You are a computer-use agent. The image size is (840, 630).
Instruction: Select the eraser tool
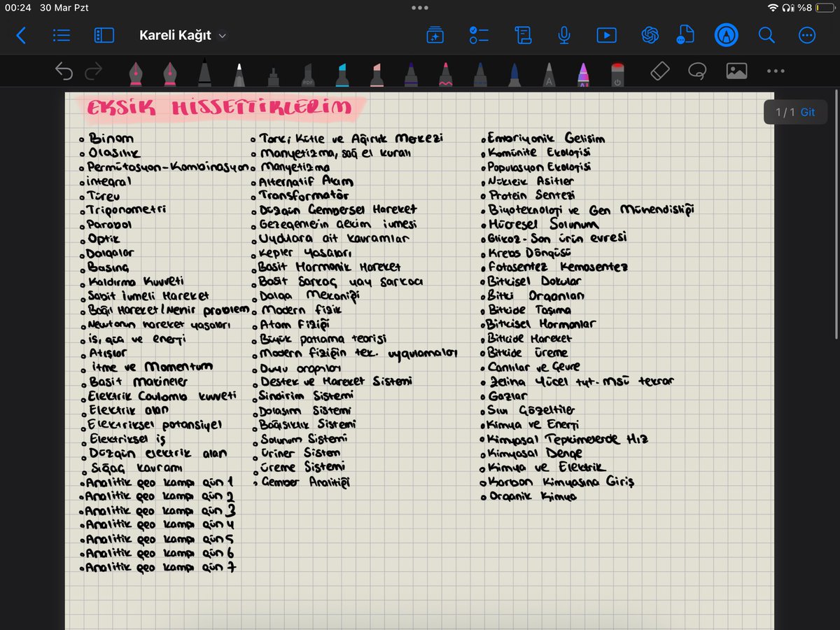[x=660, y=71]
